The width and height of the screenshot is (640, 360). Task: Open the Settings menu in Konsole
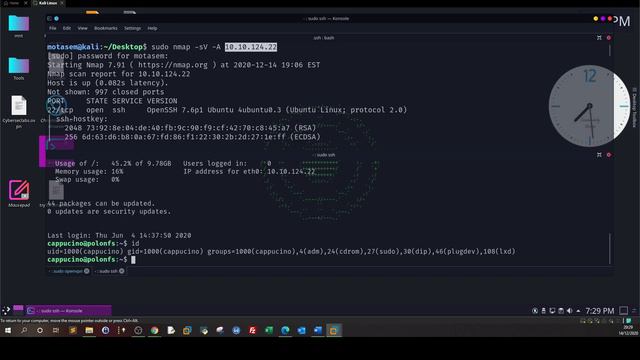tap(132, 28)
